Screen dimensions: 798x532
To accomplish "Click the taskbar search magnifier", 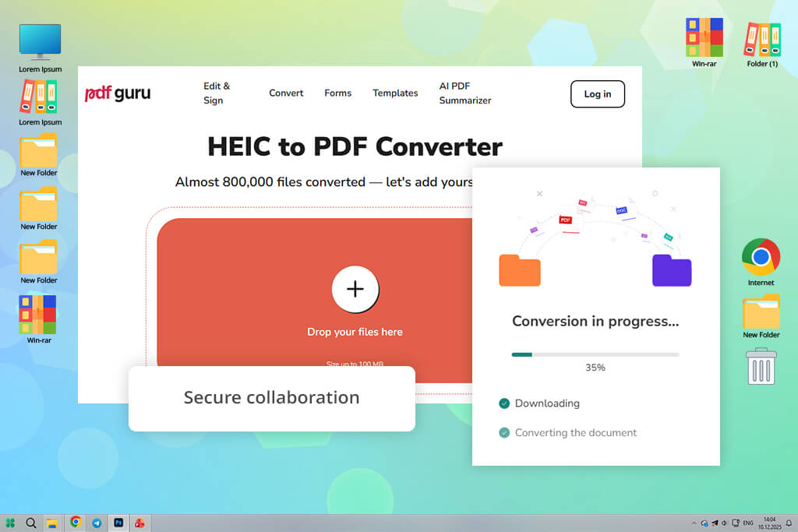I will point(31,523).
